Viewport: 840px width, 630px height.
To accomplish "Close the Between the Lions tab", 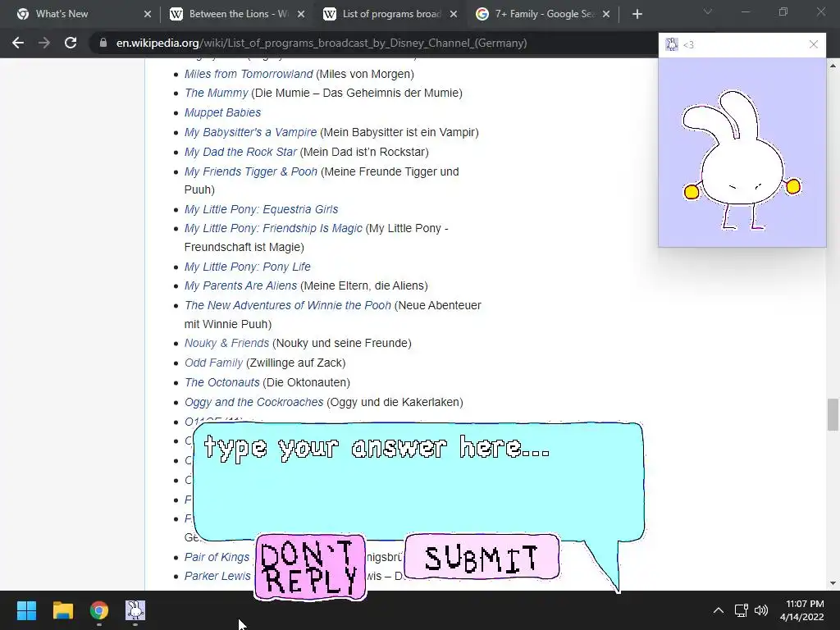I will point(301,14).
